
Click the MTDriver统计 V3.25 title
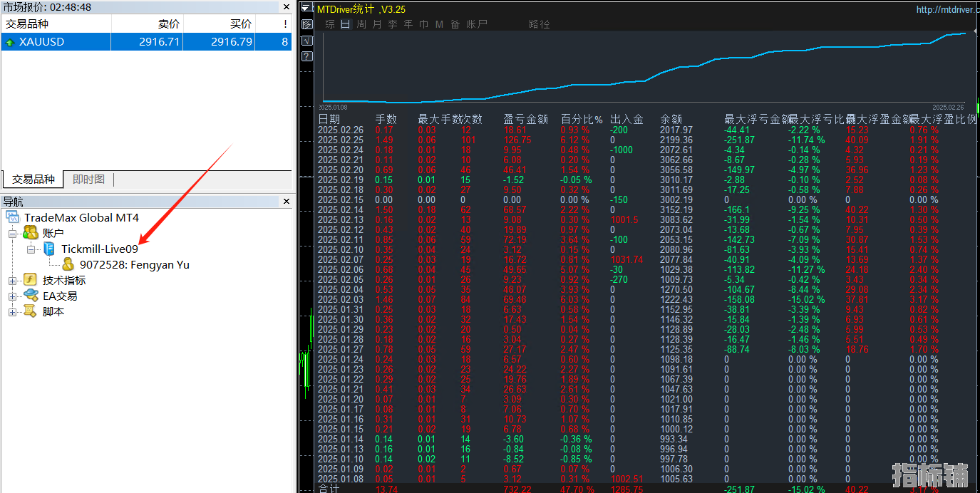[x=361, y=9]
